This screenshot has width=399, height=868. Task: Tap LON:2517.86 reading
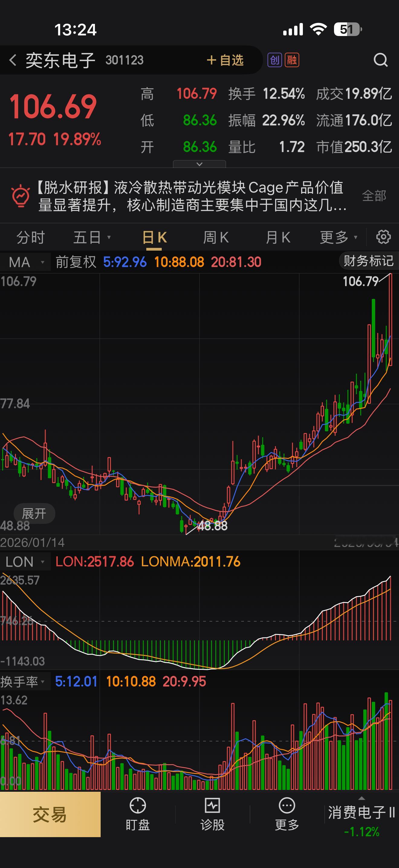(x=95, y=562)
